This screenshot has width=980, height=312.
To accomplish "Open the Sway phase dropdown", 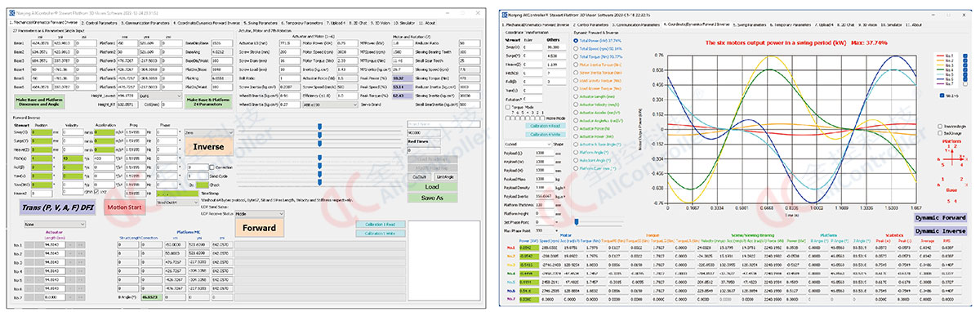I will [x=167, y=131].
